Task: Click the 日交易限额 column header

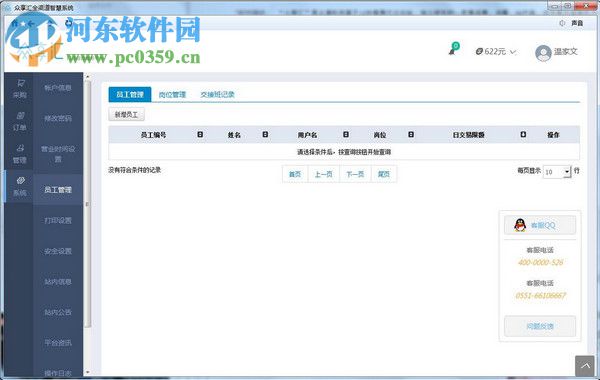Action: point(469,135)
